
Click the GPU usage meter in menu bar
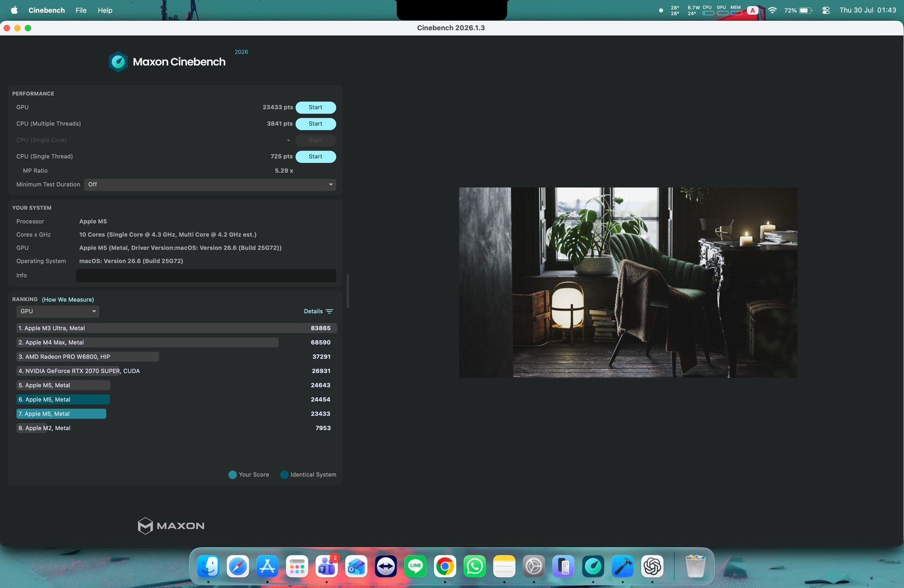(722, 10)
